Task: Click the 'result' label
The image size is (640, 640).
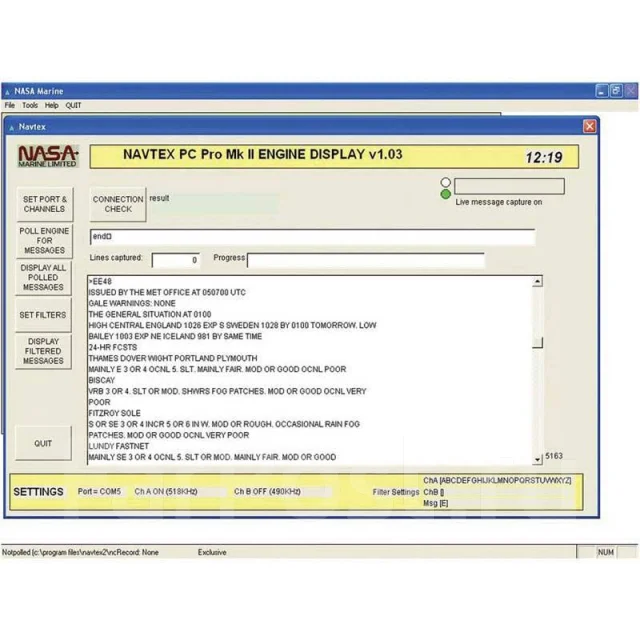Action: (159, 198)
